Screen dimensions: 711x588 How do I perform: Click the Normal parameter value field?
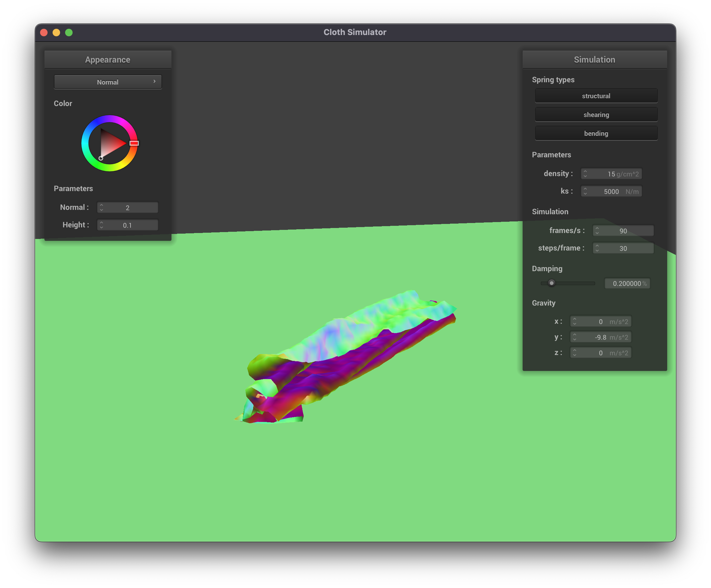pyautogui.click(x=128, y=207)
